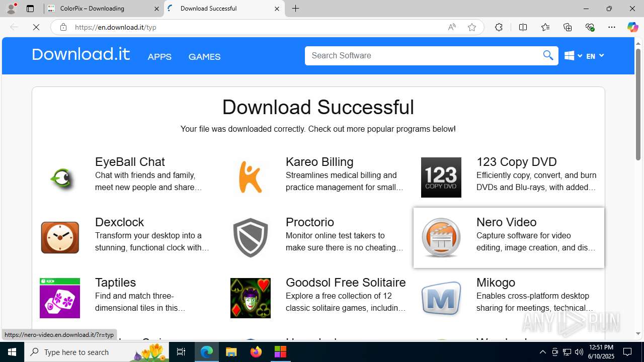Screen dimensions: 644x362
Task: Open the Collections icon
Action: point(568,27)
